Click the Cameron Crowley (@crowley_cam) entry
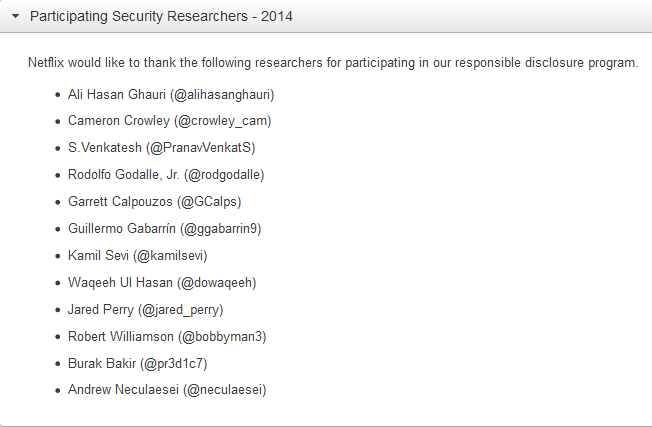Screen dimensions: 652x427 pos(170,121)
